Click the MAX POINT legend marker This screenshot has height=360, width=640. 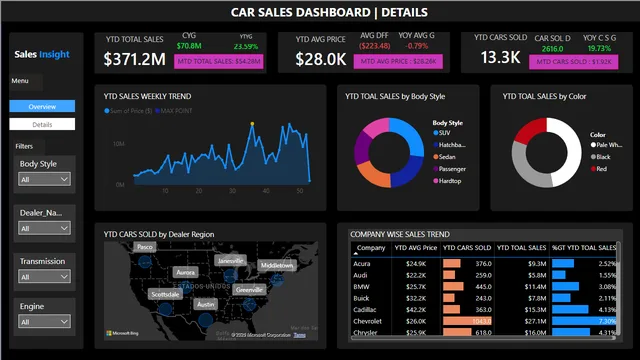click(157, 111)
